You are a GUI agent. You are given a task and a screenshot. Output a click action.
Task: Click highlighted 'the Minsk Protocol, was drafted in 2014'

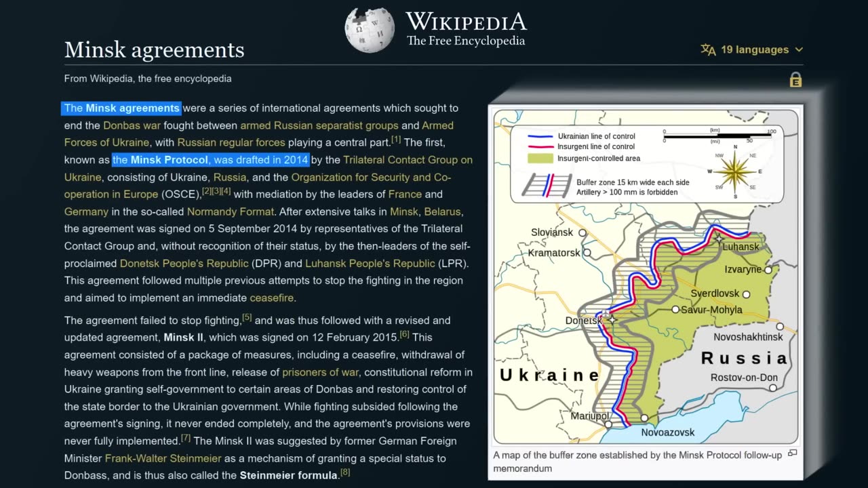tap(211, 160)
